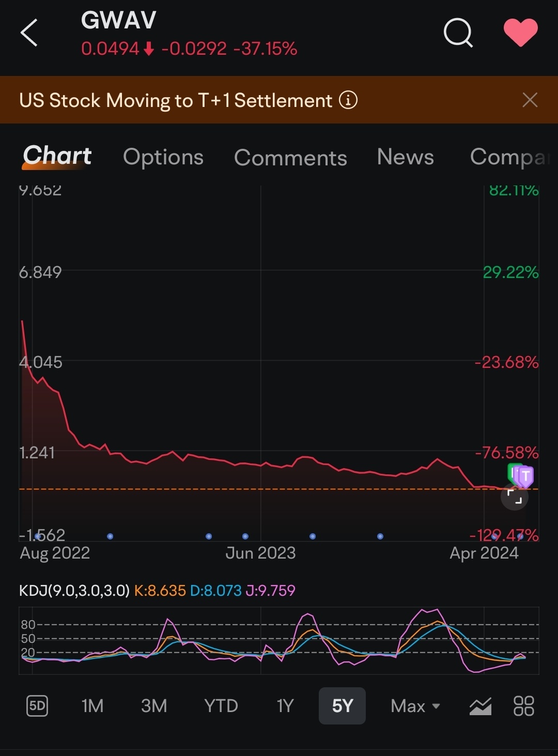558x756 pixels.
Task: Tap the KDJ indicator label
Action: click(x=74, y=591)
